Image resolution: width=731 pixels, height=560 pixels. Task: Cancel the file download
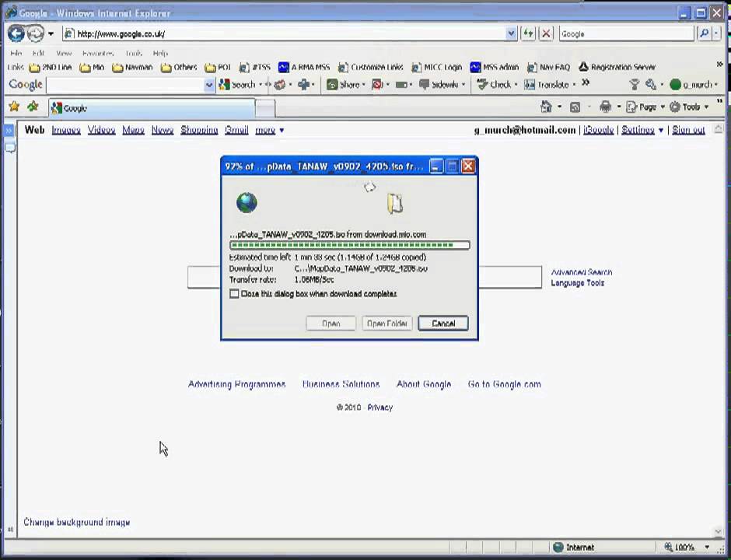point(443,323)
